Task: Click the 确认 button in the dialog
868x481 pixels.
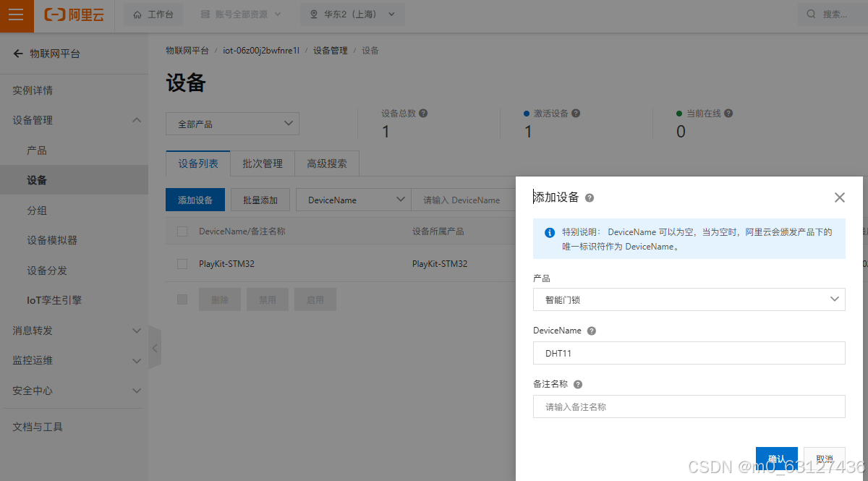Action: tap(777, 459)
